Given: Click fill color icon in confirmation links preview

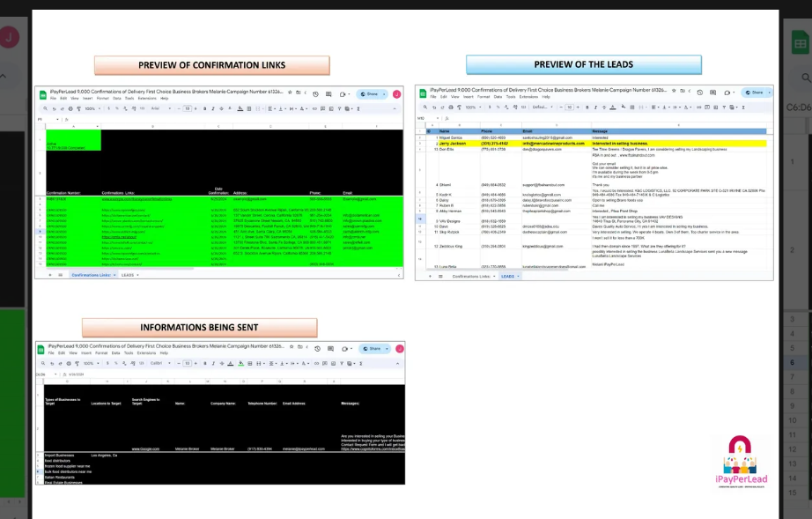Looking at the screenshot, I should coord(240,108).
